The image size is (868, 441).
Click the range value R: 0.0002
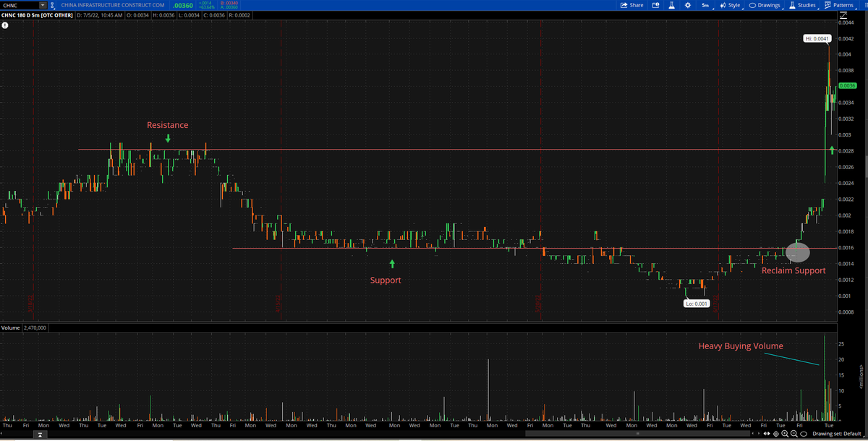click(x=239, y=14)
